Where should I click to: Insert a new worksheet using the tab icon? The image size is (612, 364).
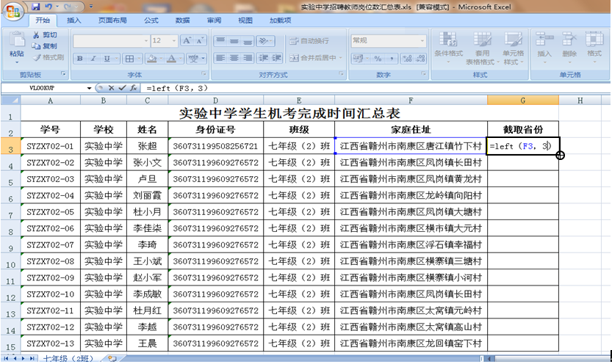112,359
